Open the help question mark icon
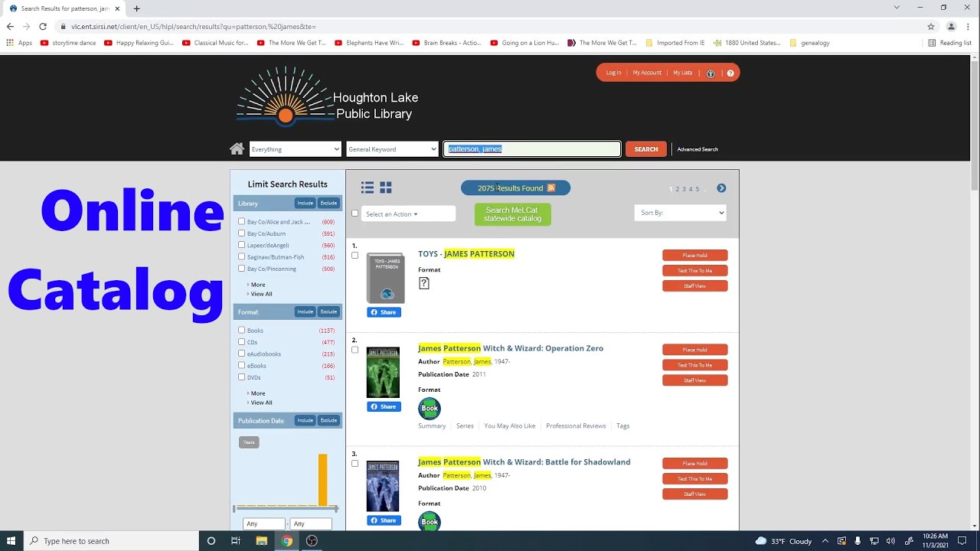The width and height of the screenshot is (980, 551). coord(730,73)
